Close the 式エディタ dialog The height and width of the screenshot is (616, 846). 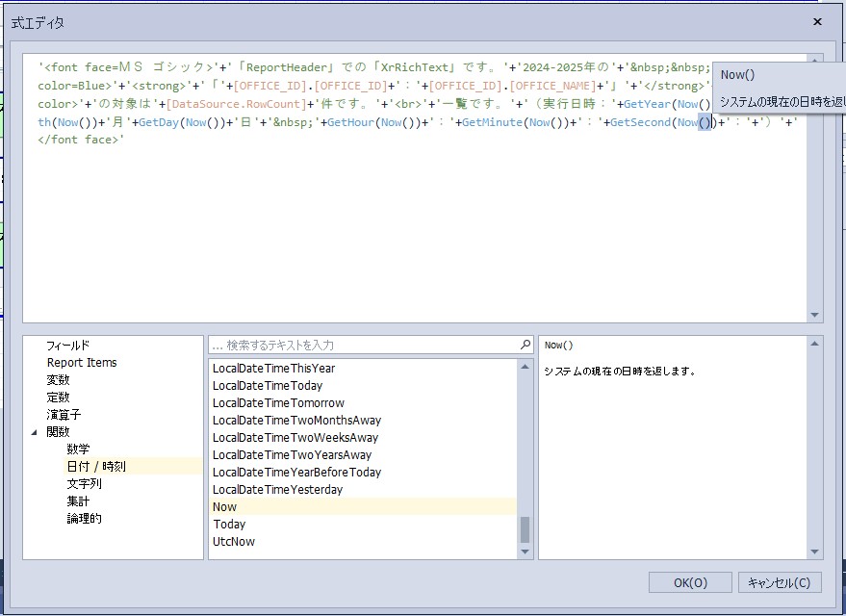pos(817,21)
